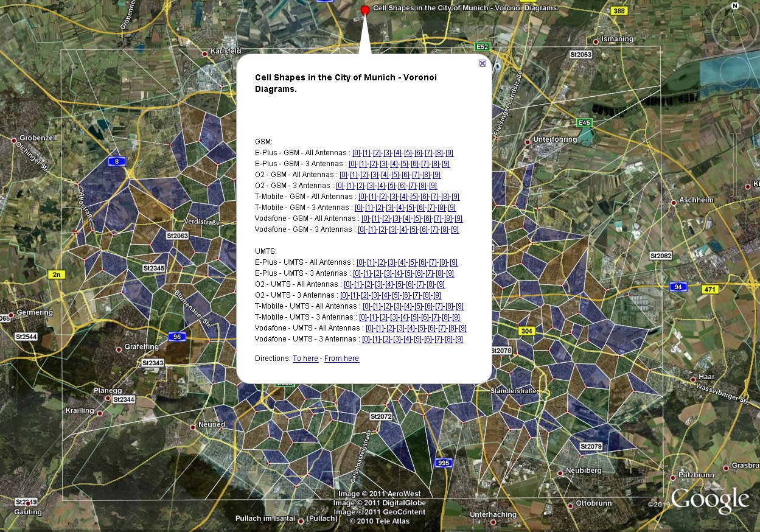This screenshot has height=532, width=760.
Task: Open link [5] for E-Plus GSM 3 Antennas
Action: 404,164
